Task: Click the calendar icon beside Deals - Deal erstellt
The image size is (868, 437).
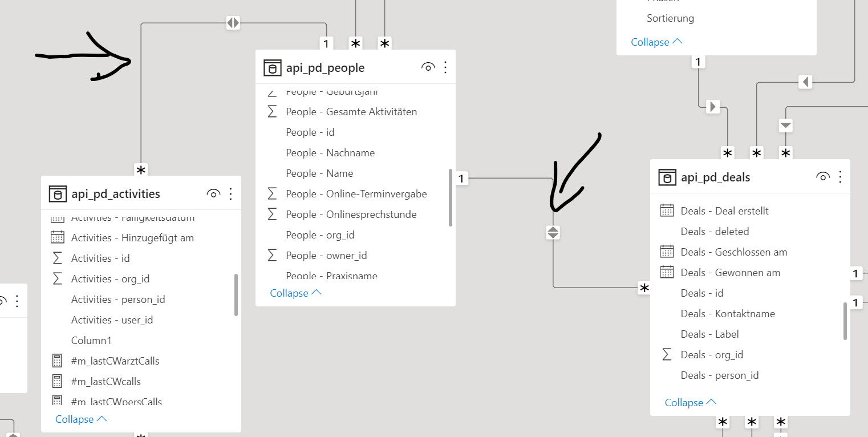Action: point(667,211)
